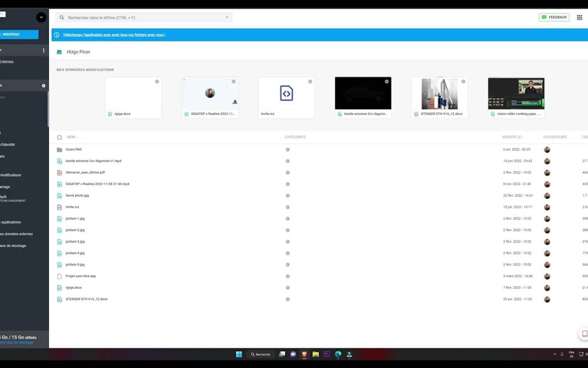Click the FRA language indicator in taskbar
This screenshot has width=588, height=368.
pos(572,354)
